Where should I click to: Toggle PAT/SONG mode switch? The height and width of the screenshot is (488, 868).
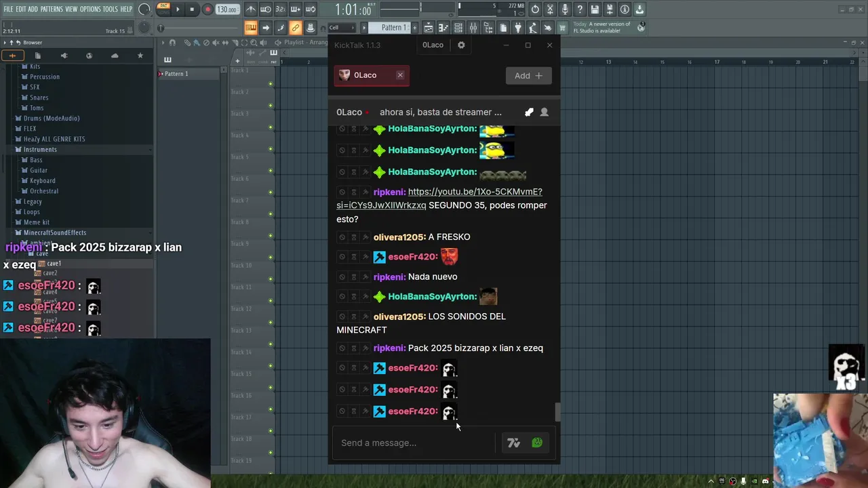click(x=163, y=9)
